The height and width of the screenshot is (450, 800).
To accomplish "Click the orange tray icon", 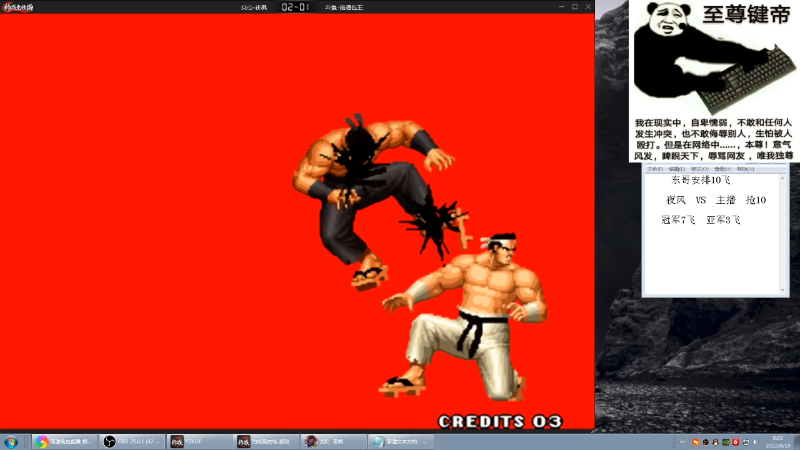I will 696,442.
